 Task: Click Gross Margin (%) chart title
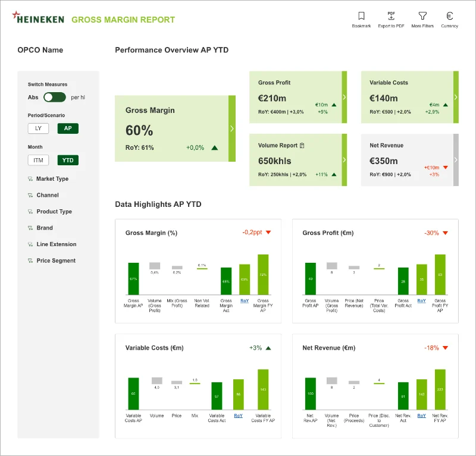[x=152, y=233]
